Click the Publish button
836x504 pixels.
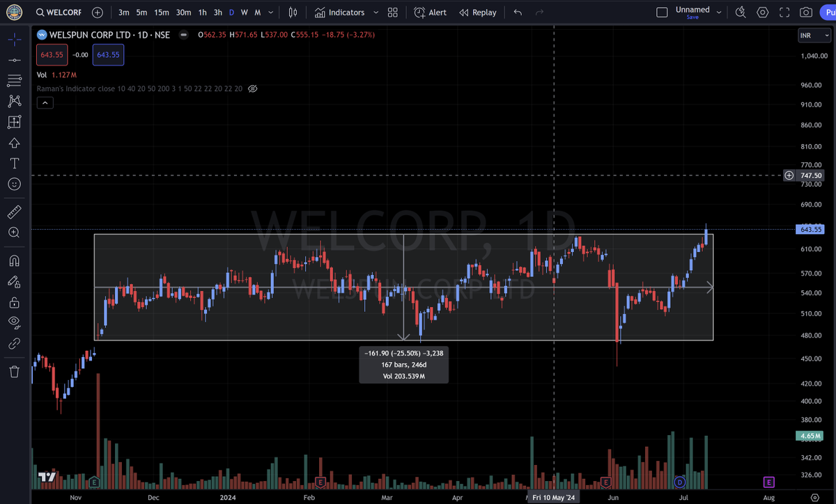[x=827, y=13]
